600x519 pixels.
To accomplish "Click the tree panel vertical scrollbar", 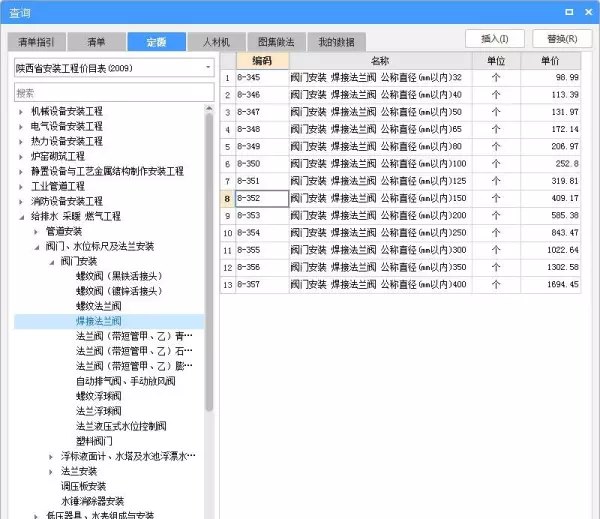I will (209, 262).
